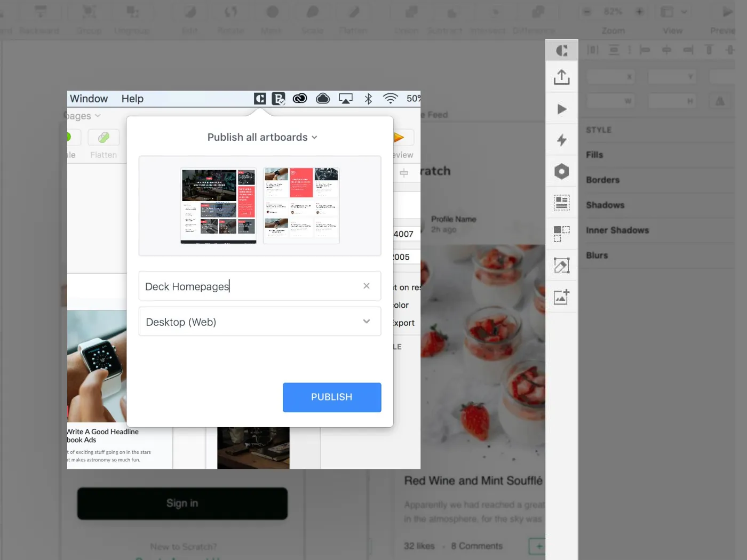The height and width of the screenshot is (560, 747).
Task: Open the Help menu
Action: pos(132,99)
